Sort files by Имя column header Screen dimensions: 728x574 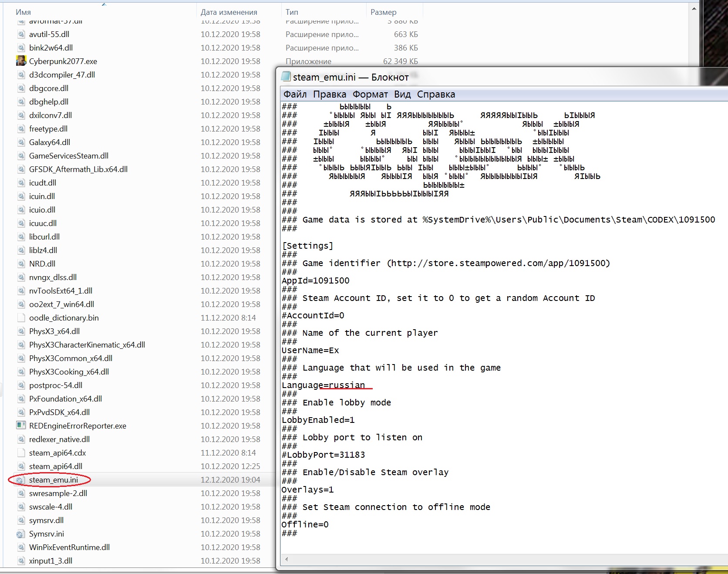tap(24, 12)
